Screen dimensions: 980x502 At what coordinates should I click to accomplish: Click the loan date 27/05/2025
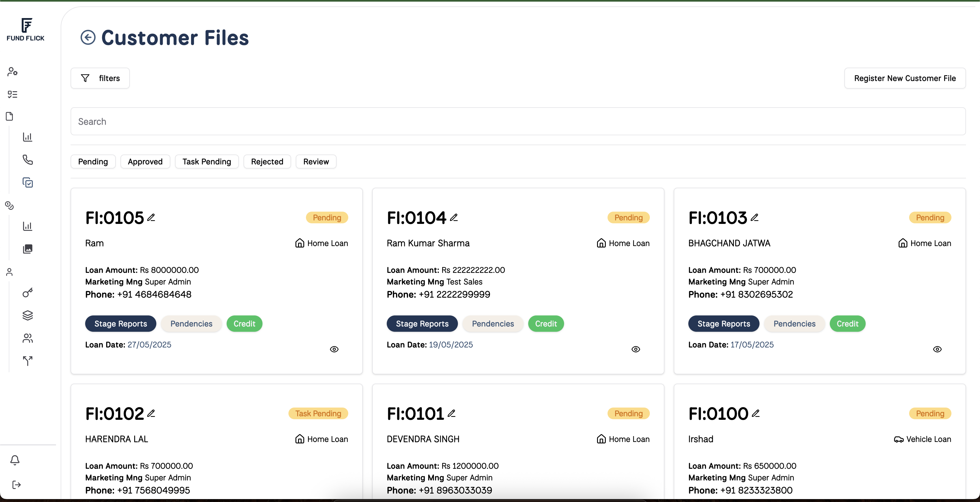click(149, 345)
